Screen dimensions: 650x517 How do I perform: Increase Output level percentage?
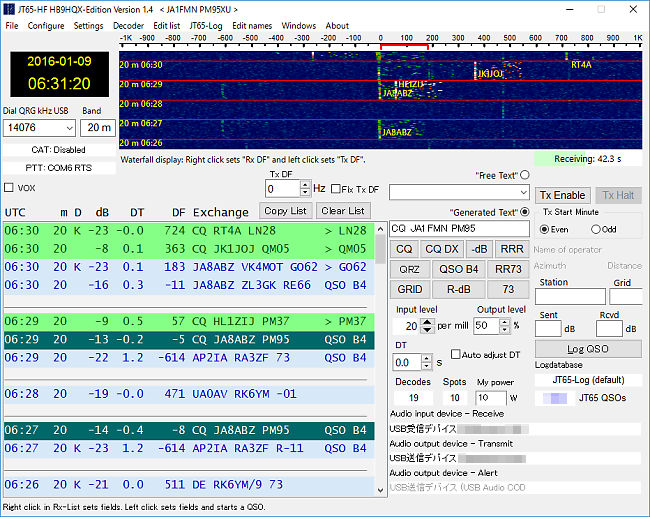504,322
